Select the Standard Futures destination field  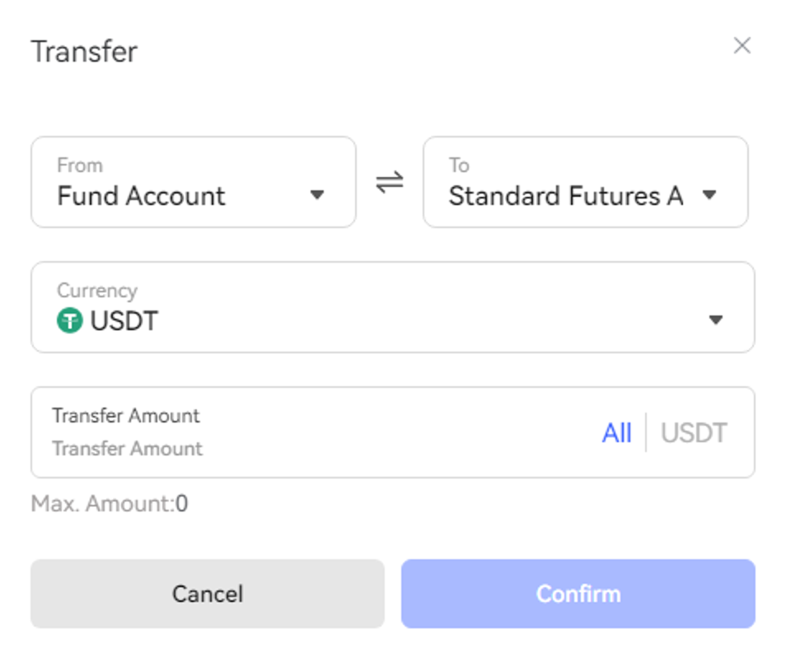pyautogui.click(x=566, y=196)
